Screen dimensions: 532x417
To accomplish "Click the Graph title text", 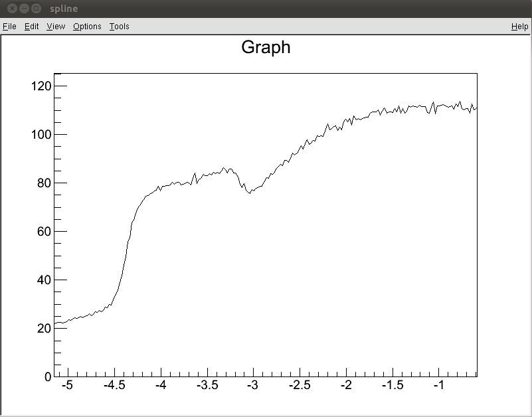I will [x=266, y=47].
